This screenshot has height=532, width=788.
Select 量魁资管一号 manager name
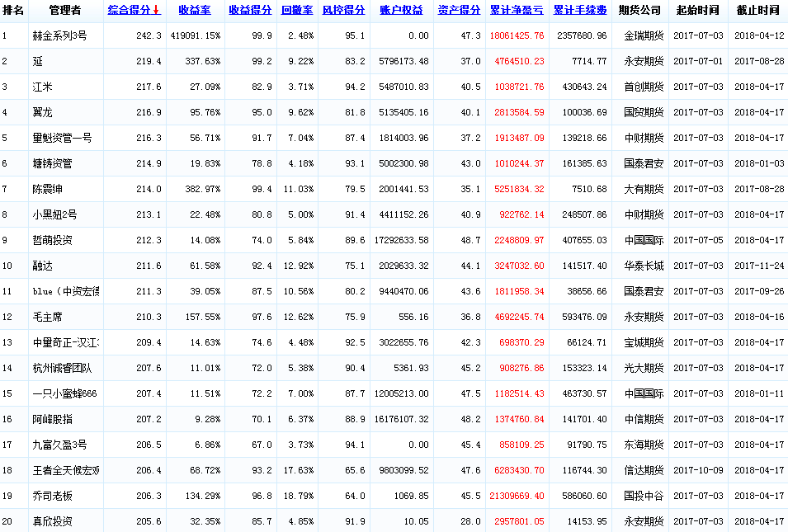pos(62,138)
